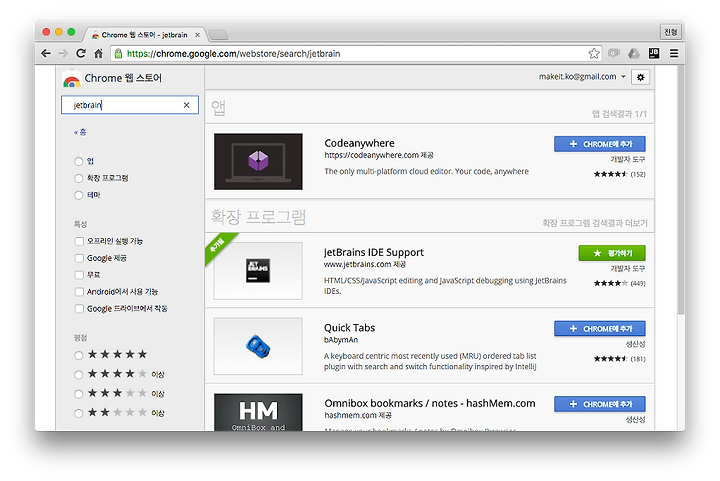Click the https://codeanywhere.com 제공 text

click(x=379, y=155)
